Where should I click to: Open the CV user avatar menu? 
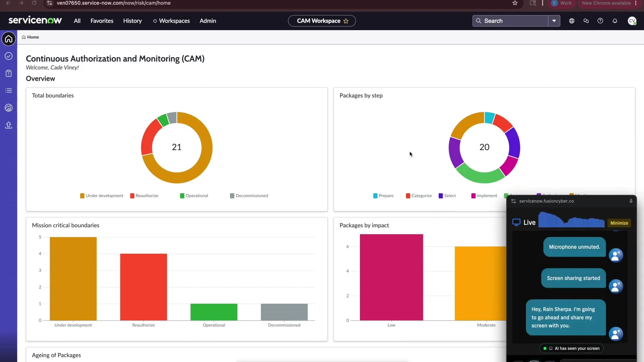pos(632,21)
